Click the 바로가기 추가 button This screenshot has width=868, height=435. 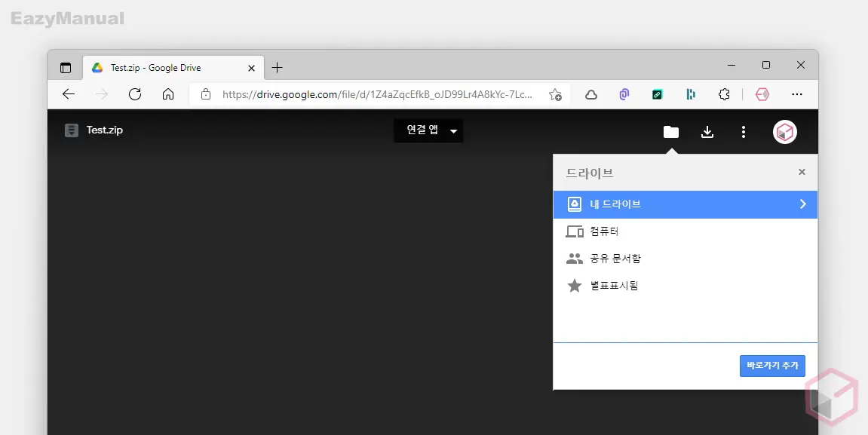click(x=772, y=365)
